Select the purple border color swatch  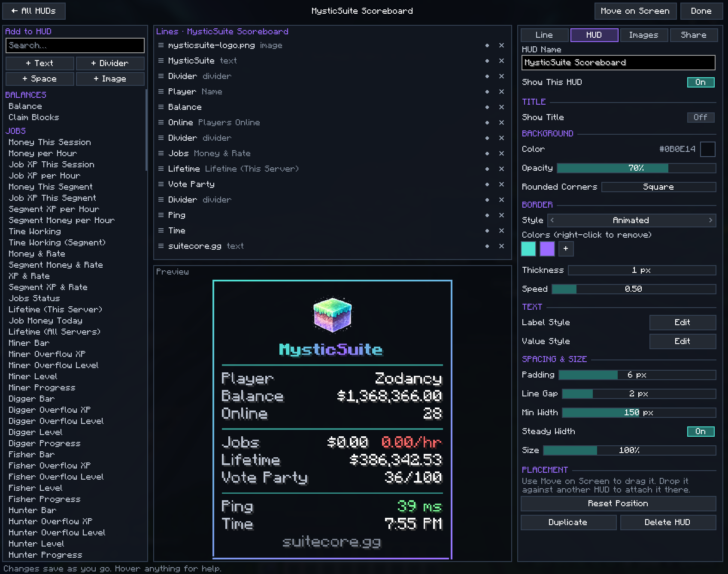point(547,249)
